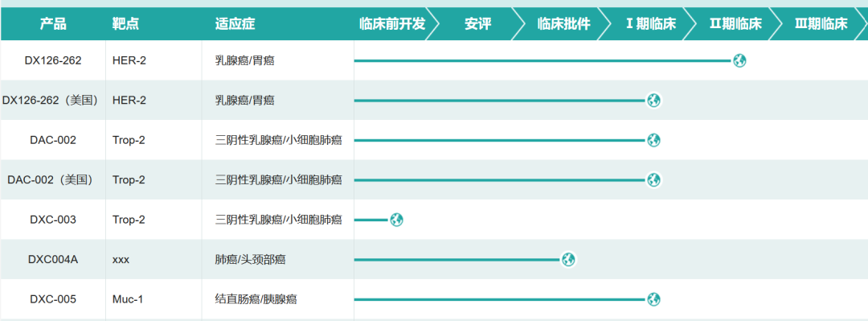Select the 临床批件 stage header
The width and height of the screenshot is (868, 321).
pos(563,24)
